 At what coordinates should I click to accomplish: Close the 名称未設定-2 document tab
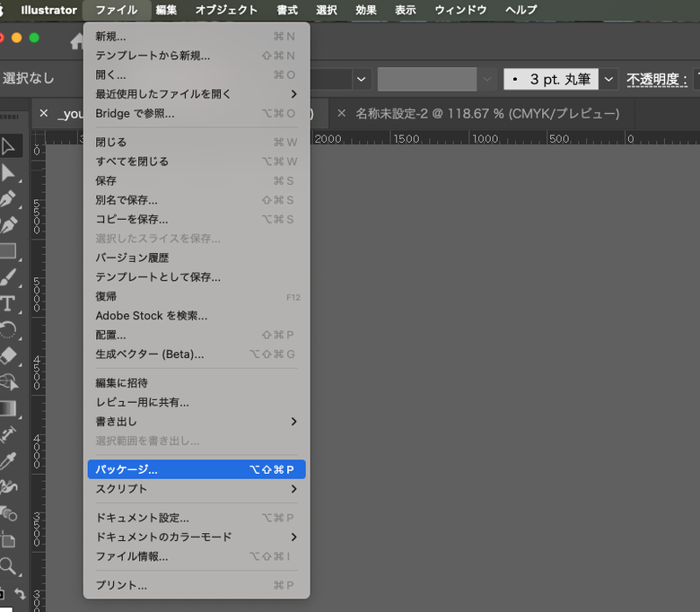click(342, 113)
